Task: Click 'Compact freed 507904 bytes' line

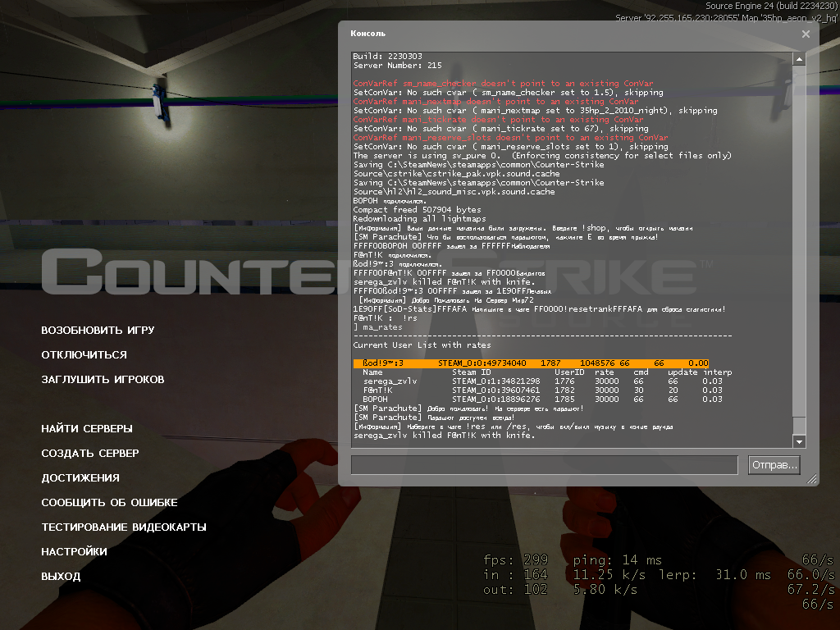Action: pyautogui.click(x=418, y=210)
